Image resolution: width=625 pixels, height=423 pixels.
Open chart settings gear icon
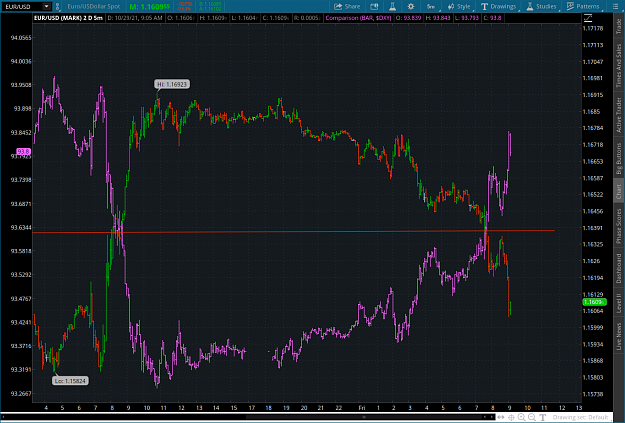(x=411, y=6)
